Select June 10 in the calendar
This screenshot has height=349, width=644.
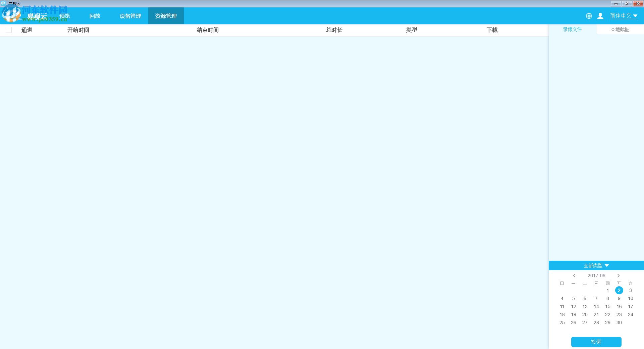pos(630,298)
